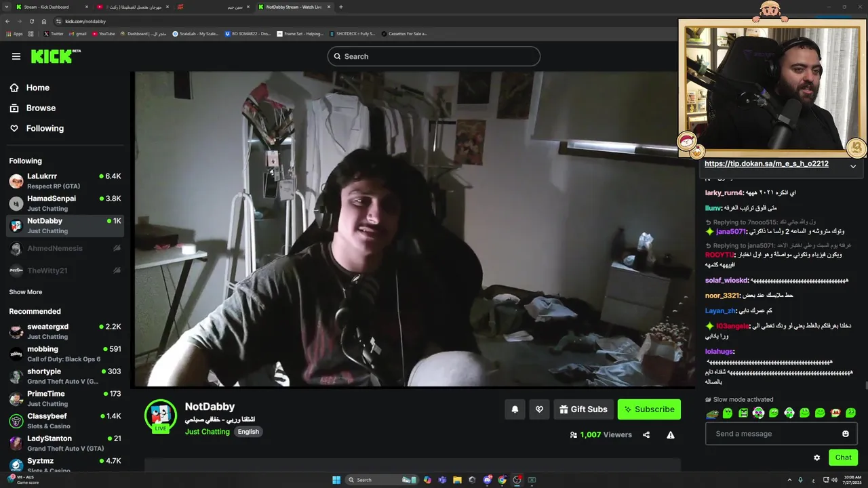This screenshot has width=868, height=488.
Task: Open the emoji picker in message box
Action: pyautogui.click(x=846, y=434)
